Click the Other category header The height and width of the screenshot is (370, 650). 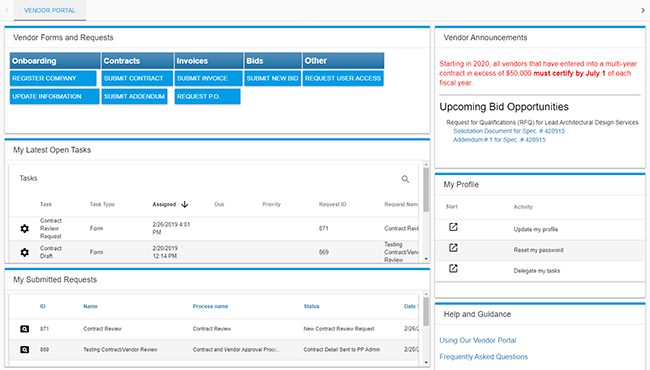pyautogui.click(x=343, y=60)
